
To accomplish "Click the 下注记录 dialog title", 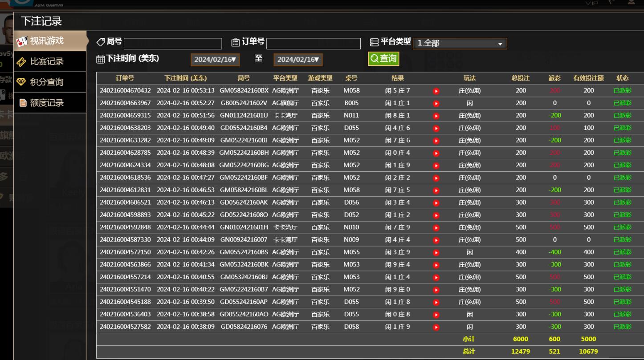I will (x=41, y=21).
